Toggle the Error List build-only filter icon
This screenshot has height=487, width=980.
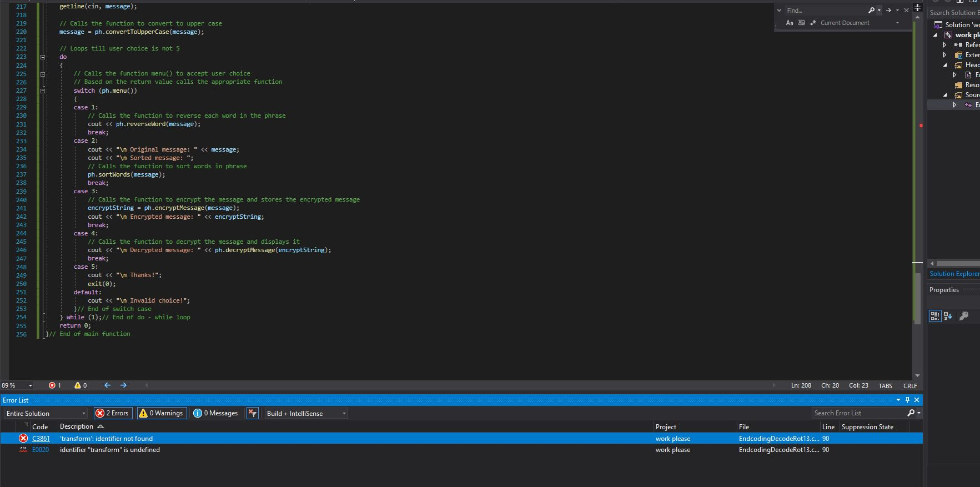pos(253,413)
